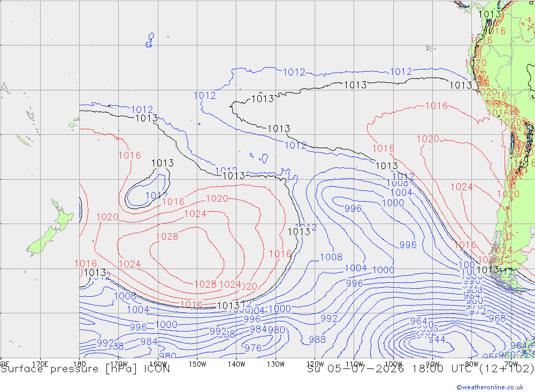This screenshot has width=535, height=392.
Task: Select the 70W longitude axis label
Action: coord(511,364)
